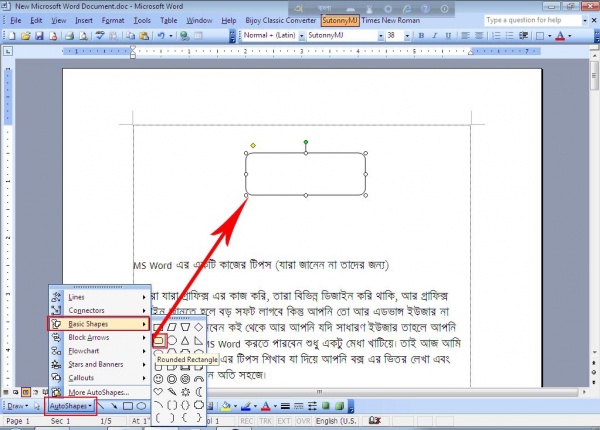
Task: Open the font size dropdown showing 38
Action: coord(407,36)
